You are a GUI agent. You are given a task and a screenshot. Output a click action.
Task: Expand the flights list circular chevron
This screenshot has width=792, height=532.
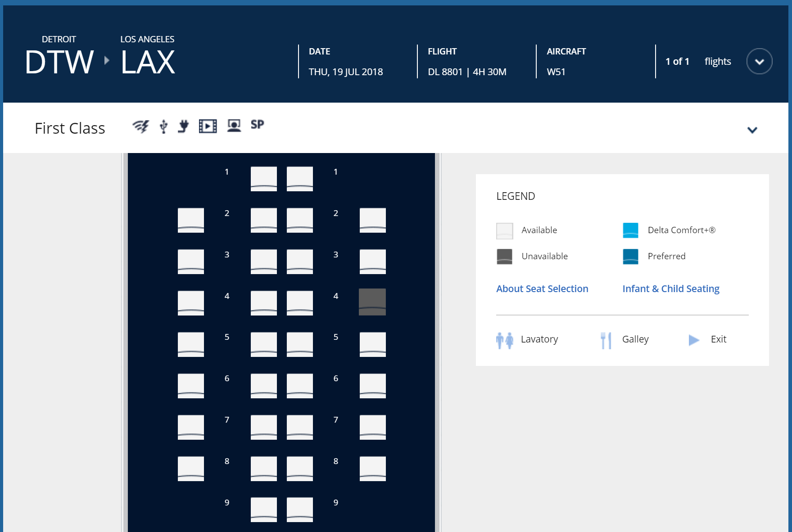click(759, 62)
